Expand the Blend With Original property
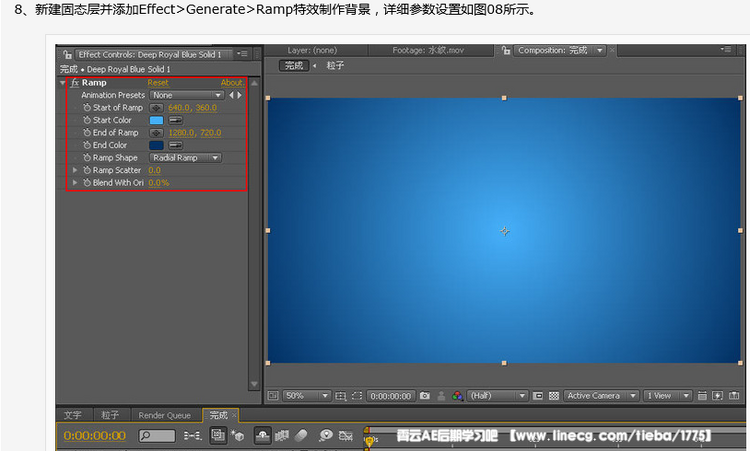This screenshot has height=451, width=750. click(75, 183)
